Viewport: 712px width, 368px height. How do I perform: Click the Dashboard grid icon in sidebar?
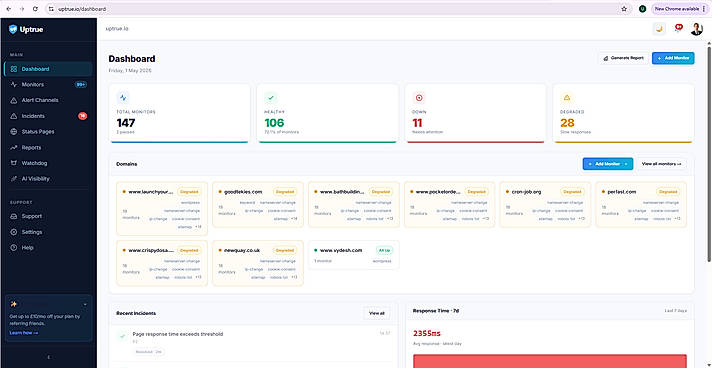coord(14,69)
